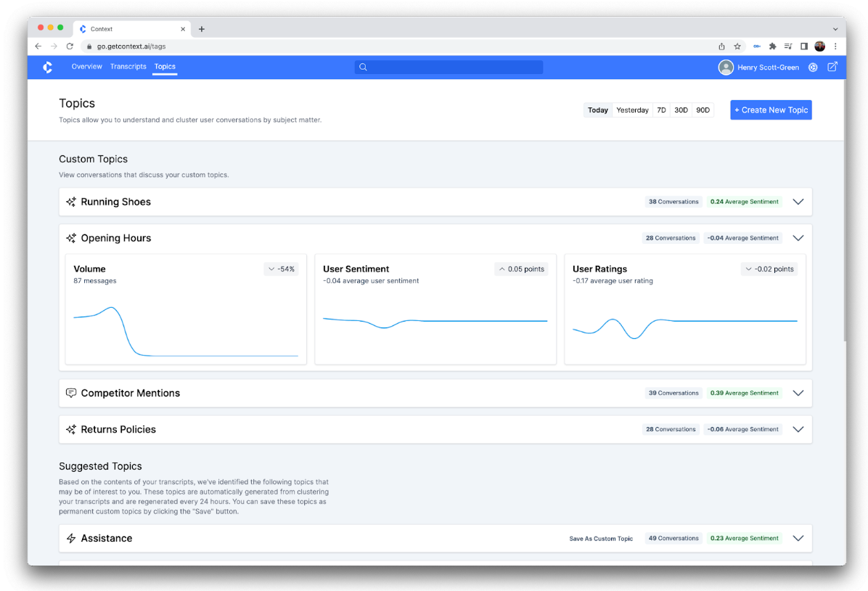Screen dimensions: 868x591
Task: Select the Today time range
Action: [598, 110]
